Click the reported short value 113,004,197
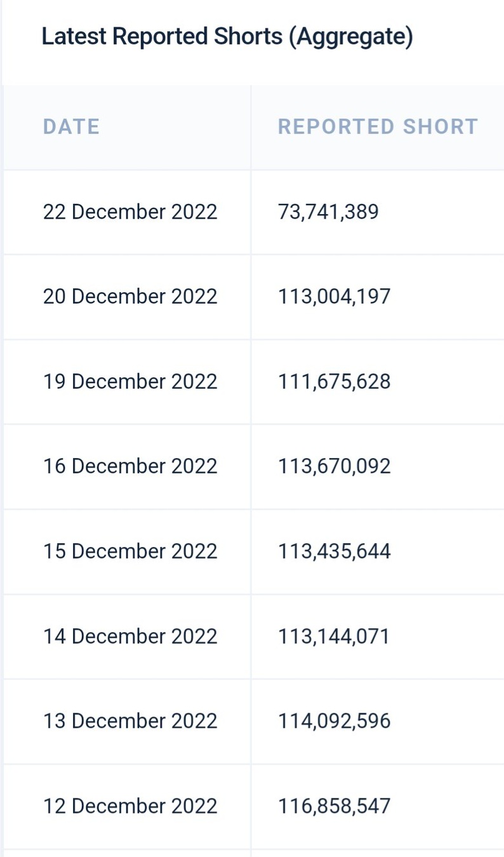The width and height of the screenshot is (504, 857). (x=335, y=297)
